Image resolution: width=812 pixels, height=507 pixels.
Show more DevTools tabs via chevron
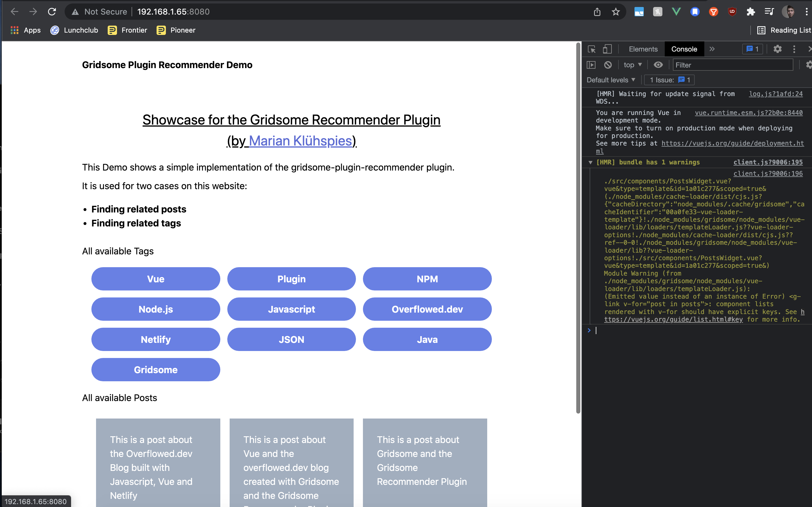click(712, 49)
